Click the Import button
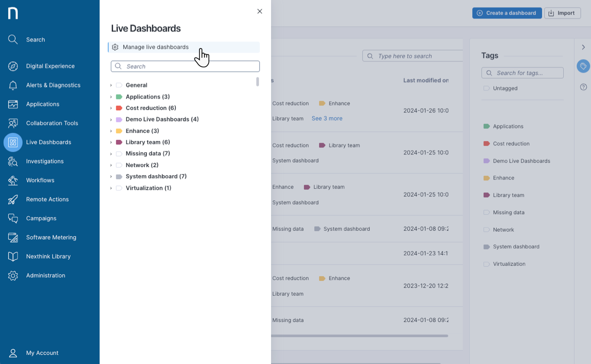 (562, 13)
